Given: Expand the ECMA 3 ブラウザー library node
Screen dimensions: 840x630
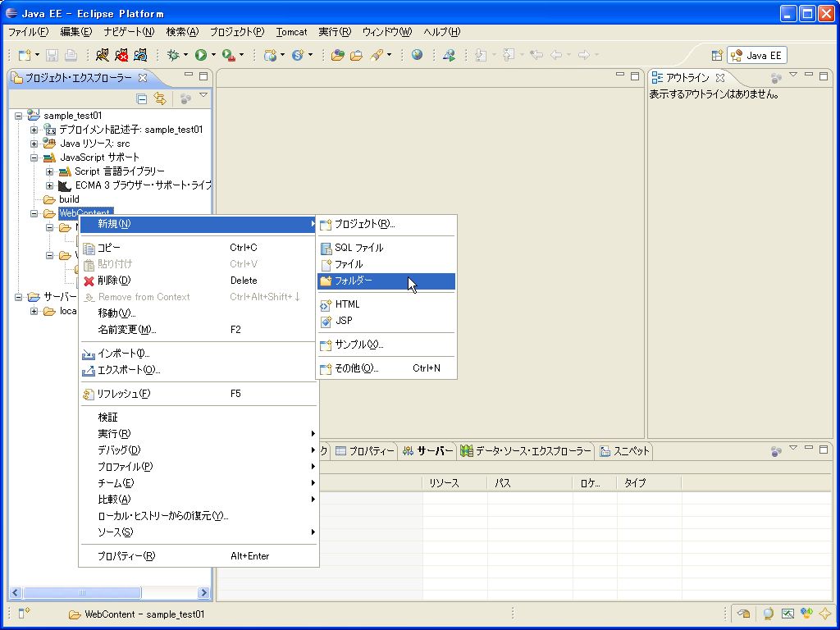Looking at the screenshot, I should (x=49, y=185).
